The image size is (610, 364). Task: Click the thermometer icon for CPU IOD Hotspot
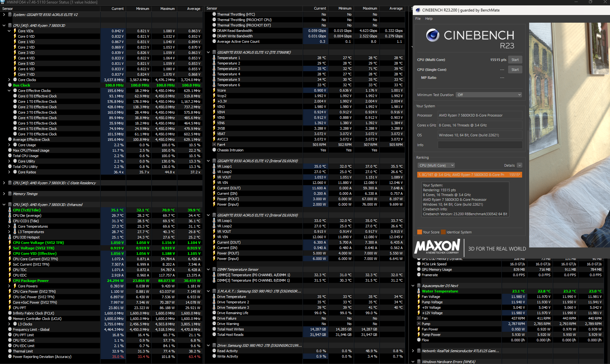point(10,237)
